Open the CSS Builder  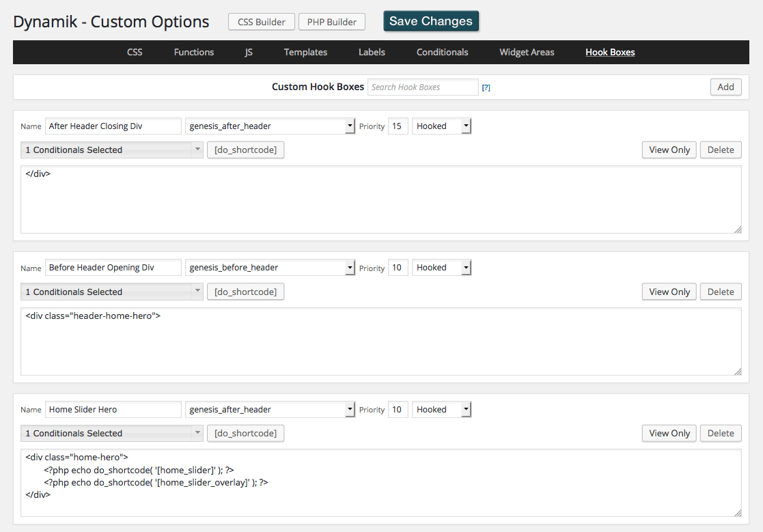[x=262, y=22]
